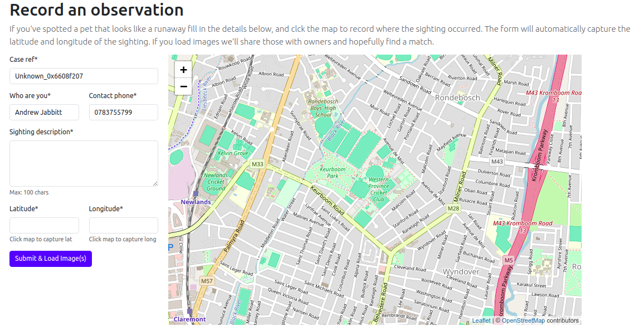Mark sighting at Keurboom Park on map
Screen dimensions: 644x326
[333, 172]
